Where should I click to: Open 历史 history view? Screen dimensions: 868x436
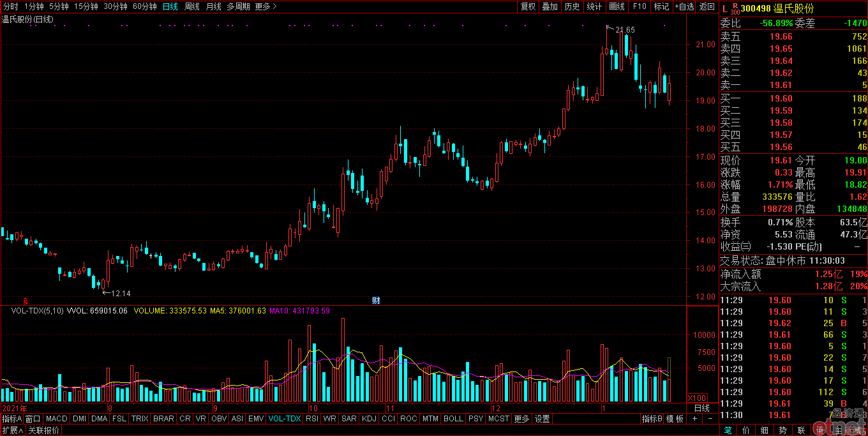[572, 6]
